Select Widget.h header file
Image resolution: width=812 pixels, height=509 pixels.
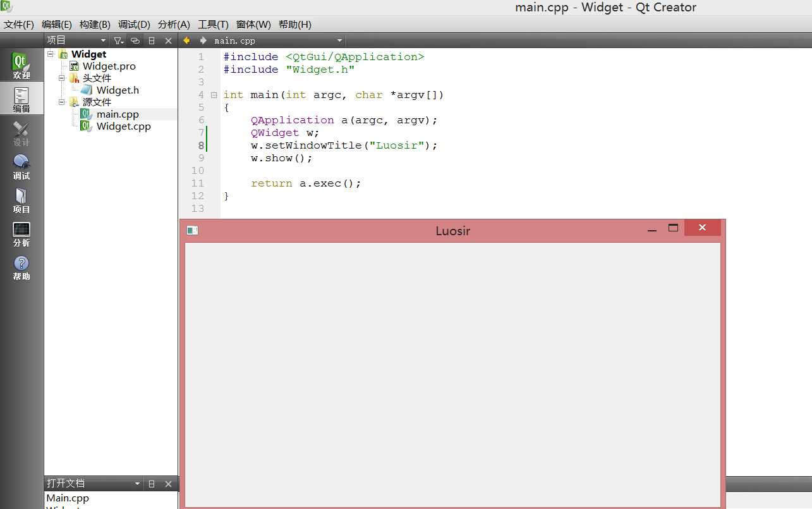pos(118,90)
